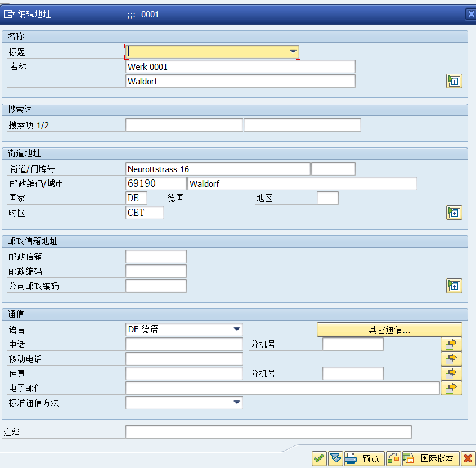
Task: Click the 电子邮件 email input field
Action: point(282,388)
